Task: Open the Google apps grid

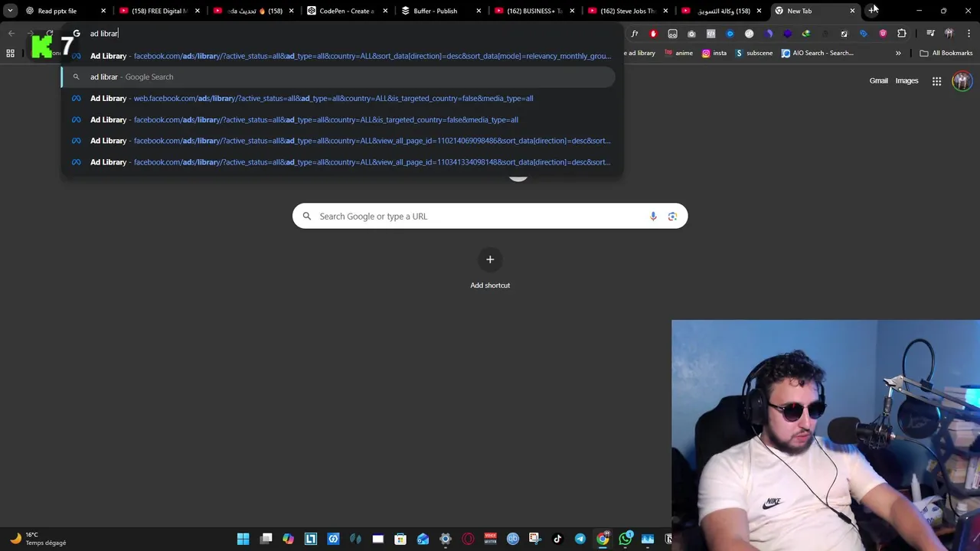Action: point(936,81)
